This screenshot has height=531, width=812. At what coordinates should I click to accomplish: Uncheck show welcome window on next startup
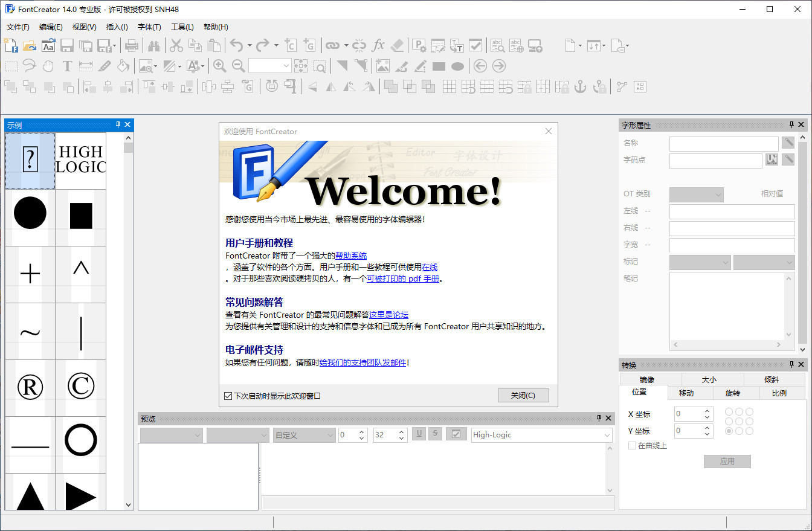[228, 396]
